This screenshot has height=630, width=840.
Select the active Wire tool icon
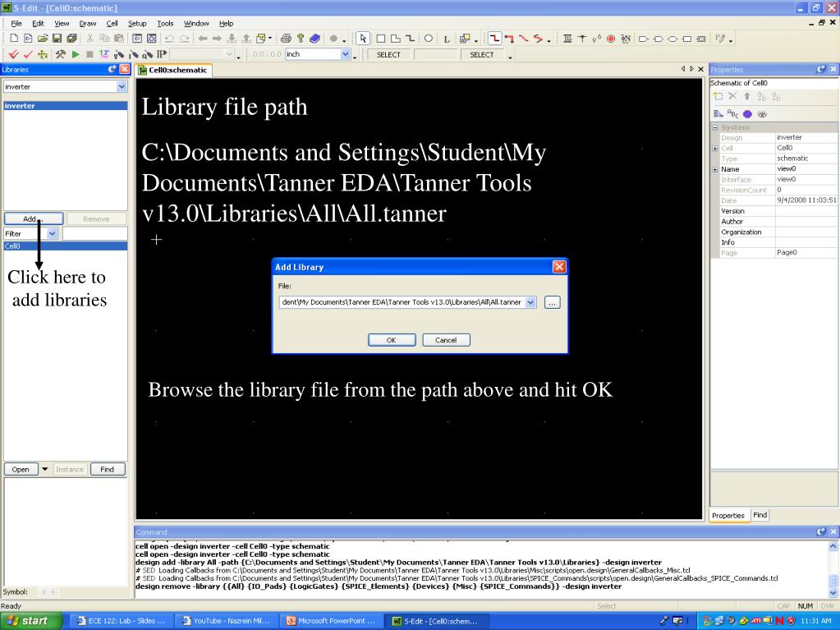[494, 39]
